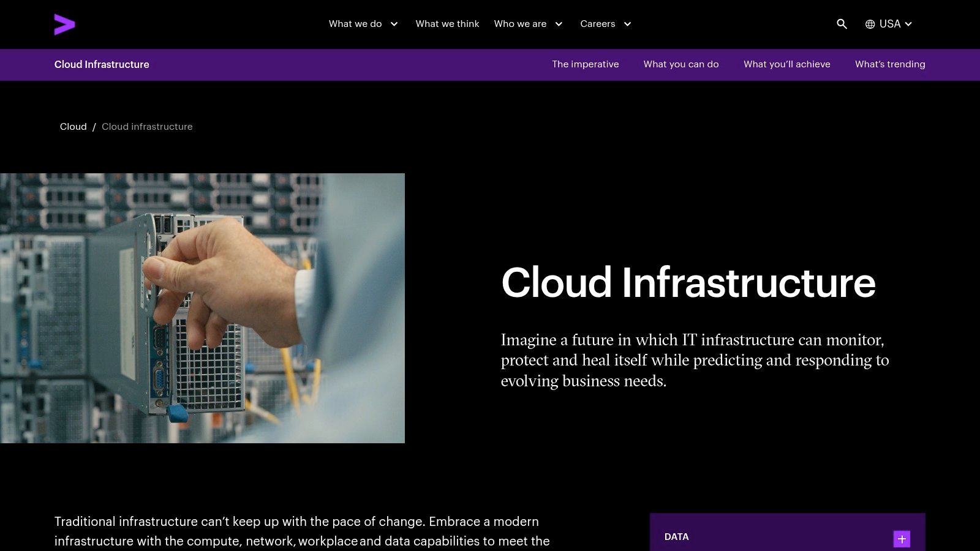Click the Cloud Infrastructure label in the purple bar
Image resolution: width=980 pixels, height=551 pixels.
(102, 64)
